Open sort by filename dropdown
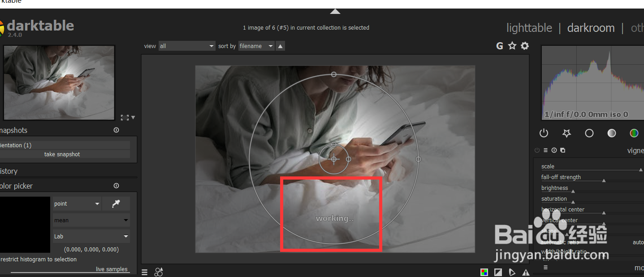 click(x=256, y=46)
